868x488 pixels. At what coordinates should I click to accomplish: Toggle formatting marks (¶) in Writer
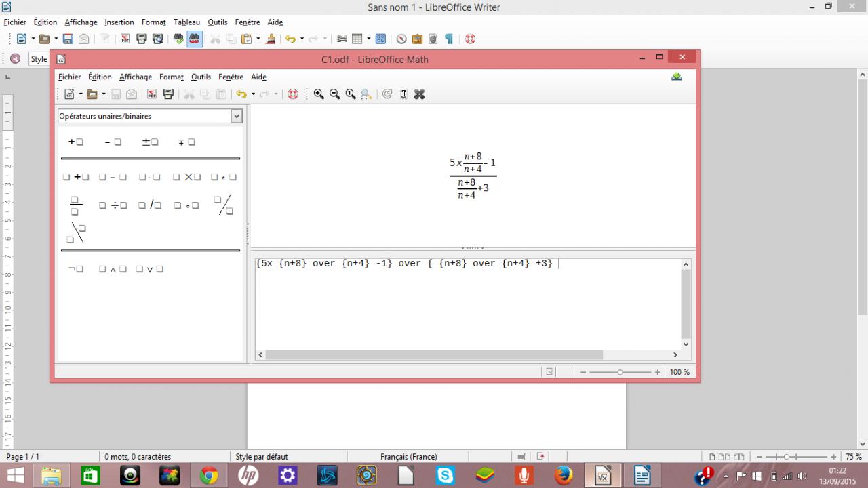tap(449, 39)
